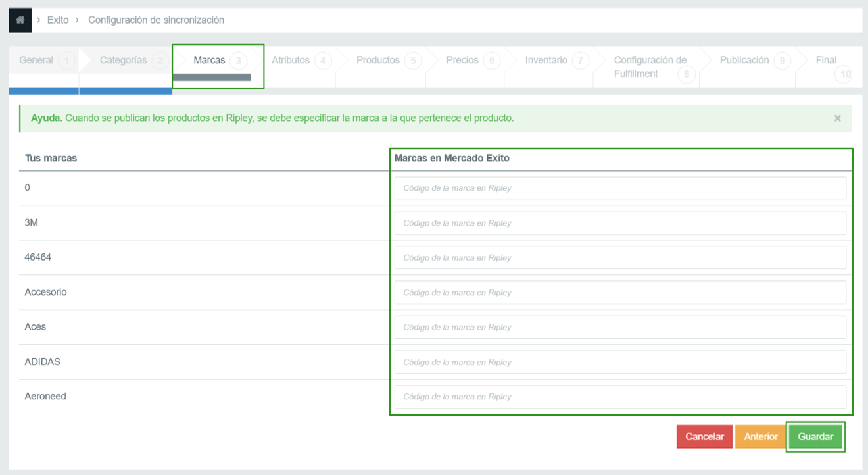Select the 'Aces' brand name text

[x=36, y=326]
